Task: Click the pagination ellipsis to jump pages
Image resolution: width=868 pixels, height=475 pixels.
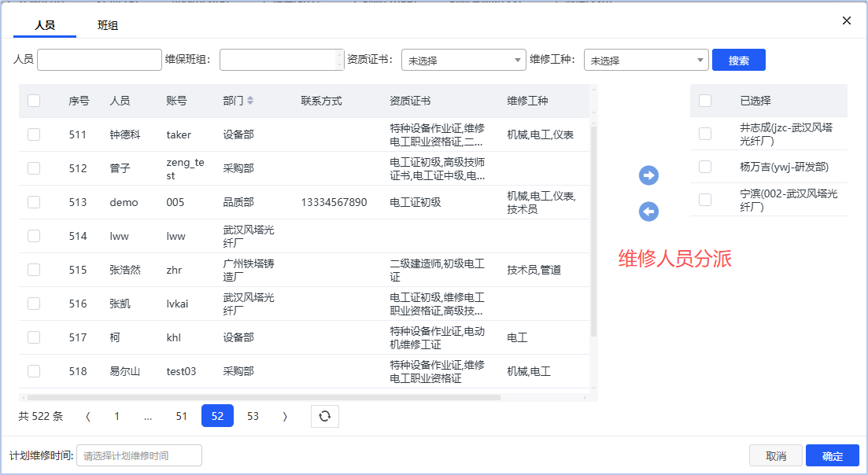Action: coord(148,416)
